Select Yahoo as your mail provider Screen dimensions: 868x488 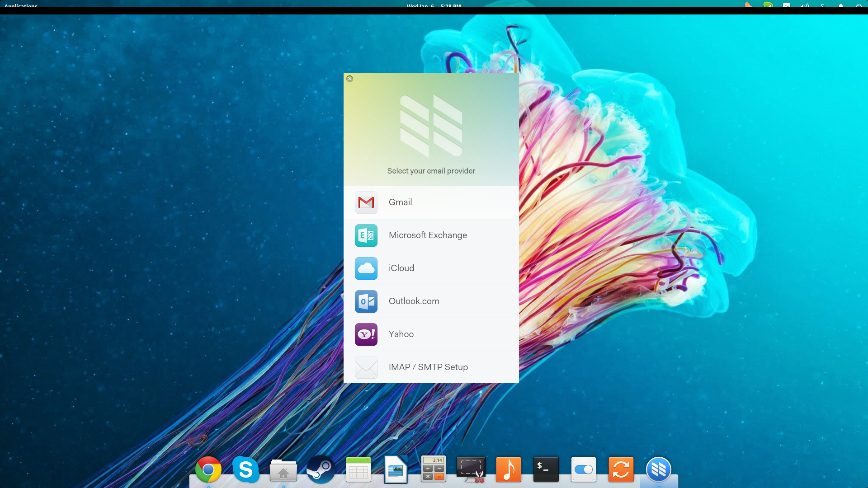pyautogui.click(x=431, y=334)
